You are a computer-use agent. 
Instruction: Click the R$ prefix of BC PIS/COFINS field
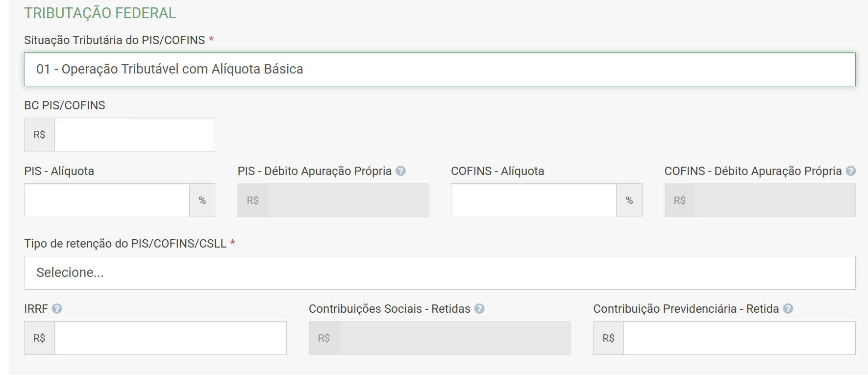[39, 135]
